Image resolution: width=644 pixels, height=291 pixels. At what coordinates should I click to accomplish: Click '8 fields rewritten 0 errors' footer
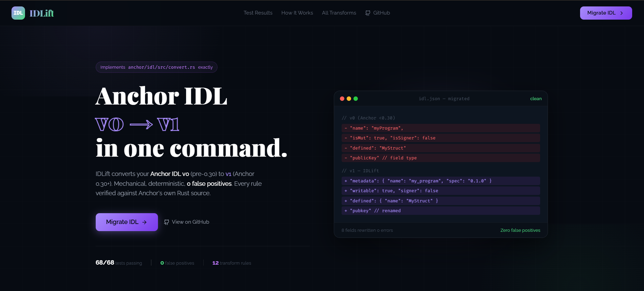click(x=367, y=230)
